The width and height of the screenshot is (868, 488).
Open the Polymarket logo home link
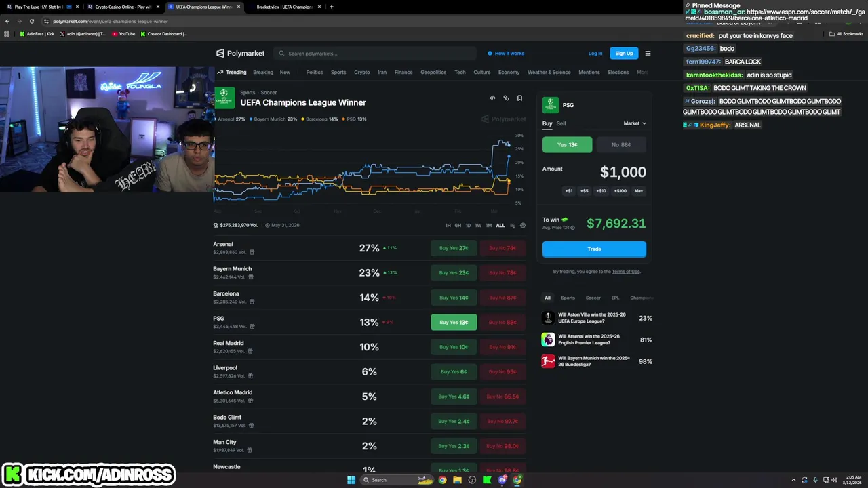(x=240, y=53)
